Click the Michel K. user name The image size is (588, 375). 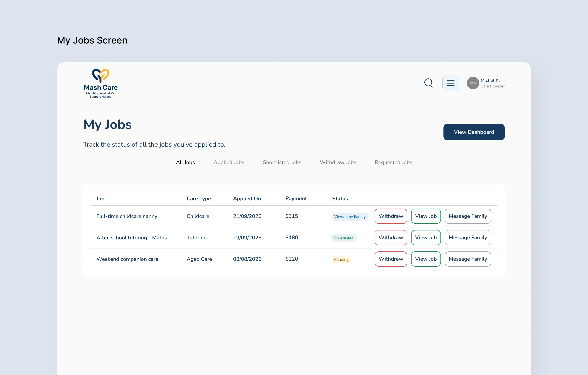tap(490, 80)
